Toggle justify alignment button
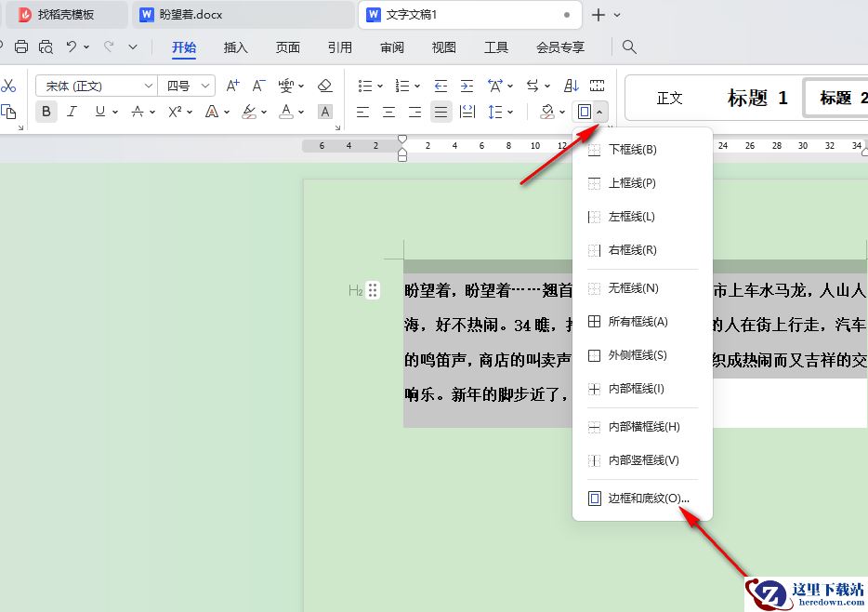Viewport: 868px width, 612px height. (x=441, y=112)
